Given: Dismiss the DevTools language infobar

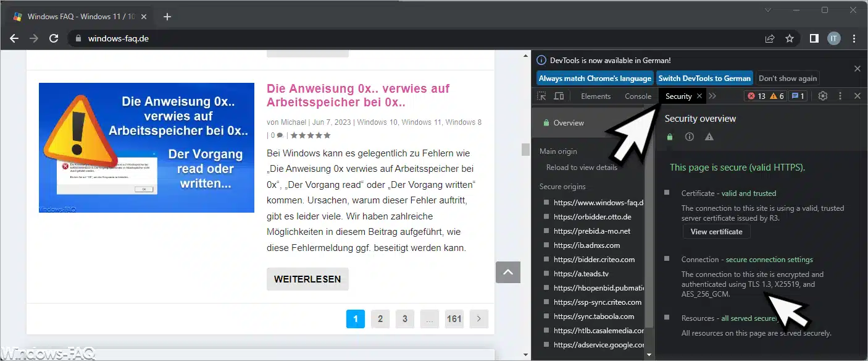Looking at the screenshot, I should coord(857,69).
